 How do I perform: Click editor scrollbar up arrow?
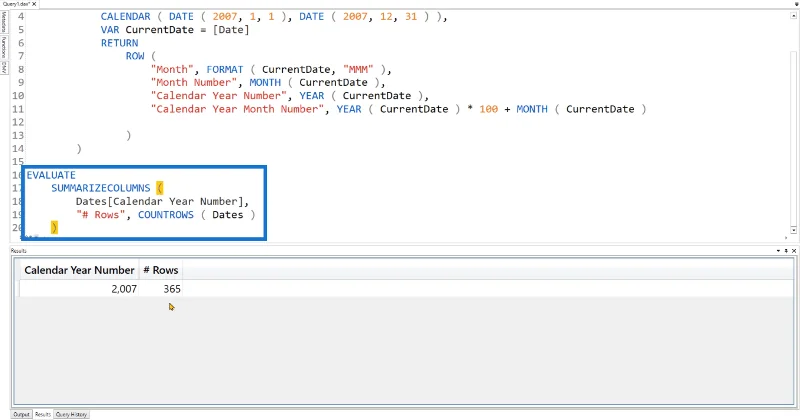793,16
